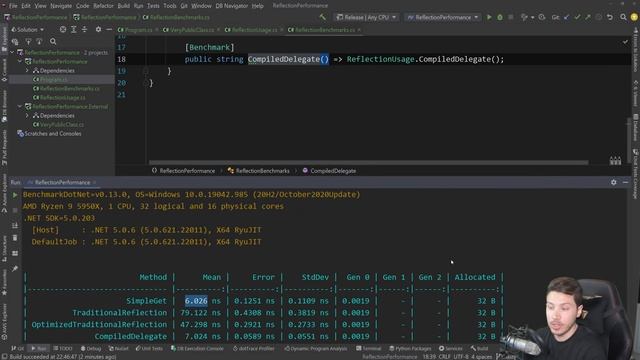Hide the Solution explorer panel
Viewport: 640px width, 360px height.
pos(109,29)
